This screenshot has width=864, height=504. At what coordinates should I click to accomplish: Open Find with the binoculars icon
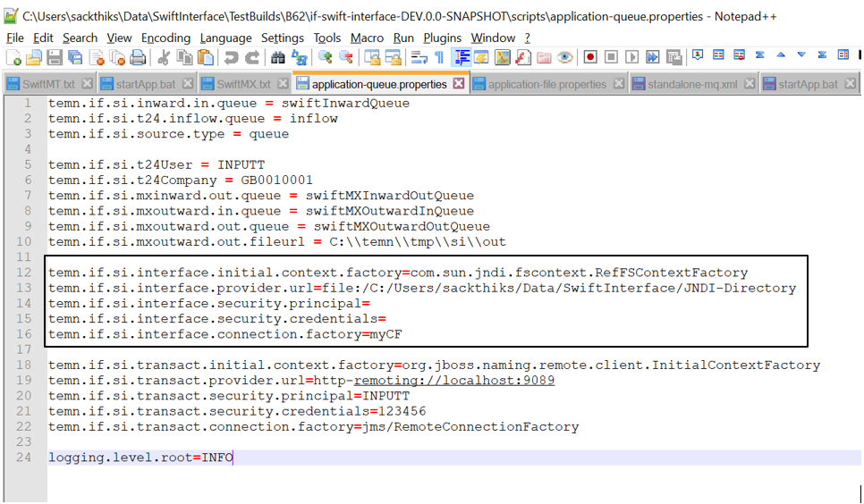(x=278, y=57)
